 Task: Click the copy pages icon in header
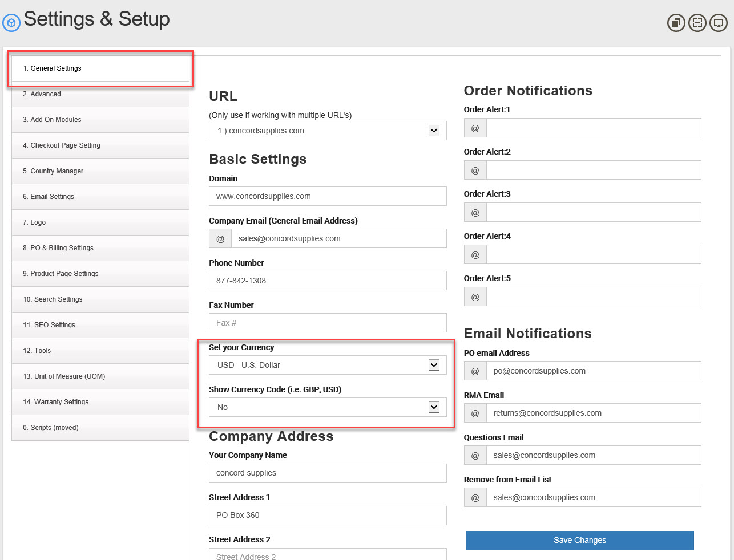click(676, 23)
